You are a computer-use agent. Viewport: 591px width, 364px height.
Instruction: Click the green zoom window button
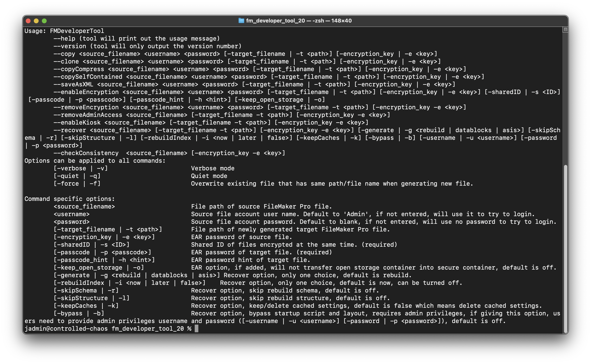click(44, 21)
